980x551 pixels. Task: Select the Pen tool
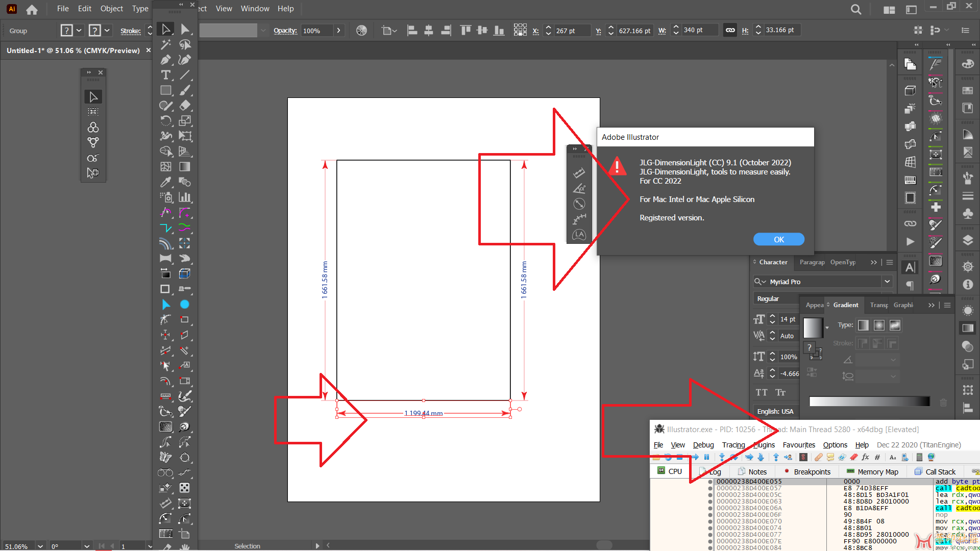click(165, 60)
